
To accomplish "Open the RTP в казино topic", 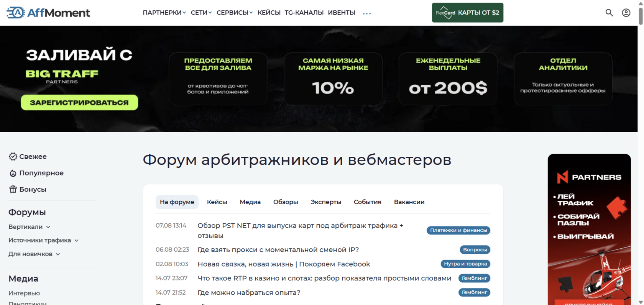I will click(x=324, y=278).
